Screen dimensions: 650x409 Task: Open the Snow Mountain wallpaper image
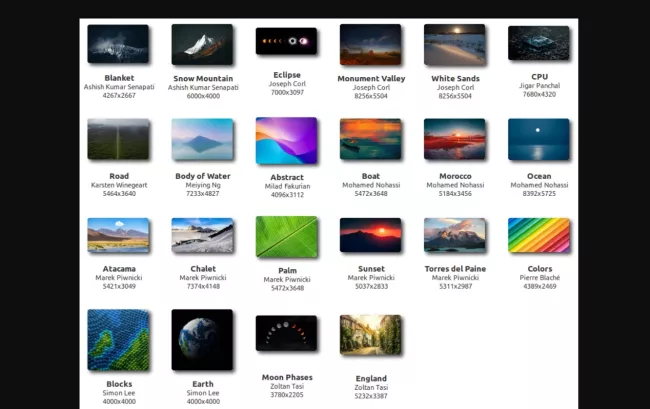click(x=202, y=44)
